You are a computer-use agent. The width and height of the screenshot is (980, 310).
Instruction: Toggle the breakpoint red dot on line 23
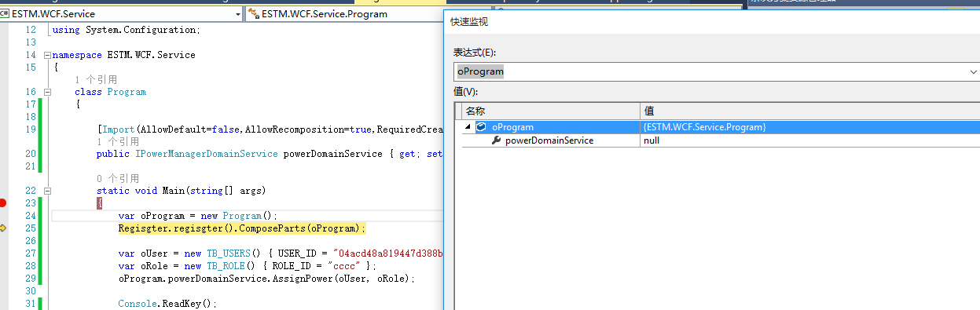point(3,203)
